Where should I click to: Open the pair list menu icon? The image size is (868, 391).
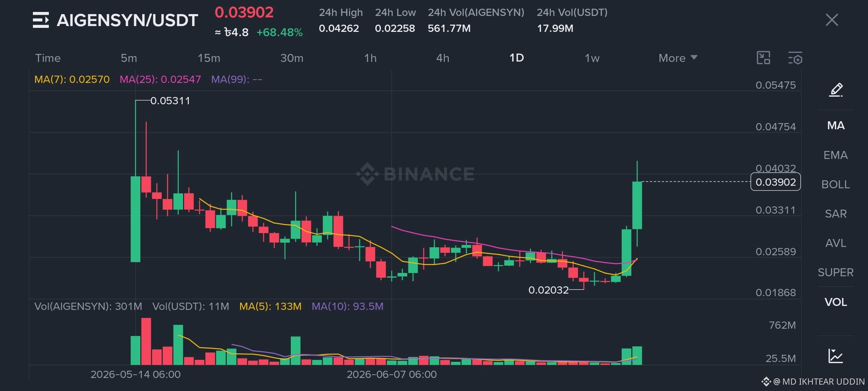(41, 20)
